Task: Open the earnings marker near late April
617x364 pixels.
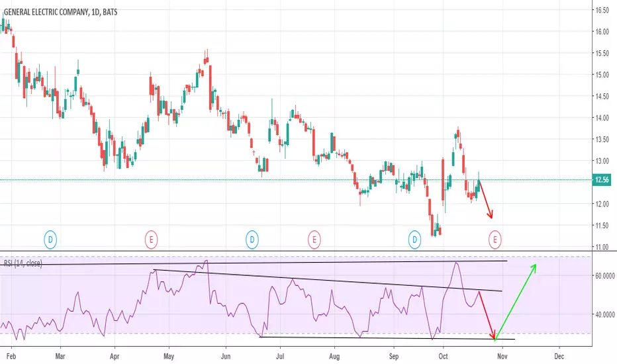Action: click(151, 240)
